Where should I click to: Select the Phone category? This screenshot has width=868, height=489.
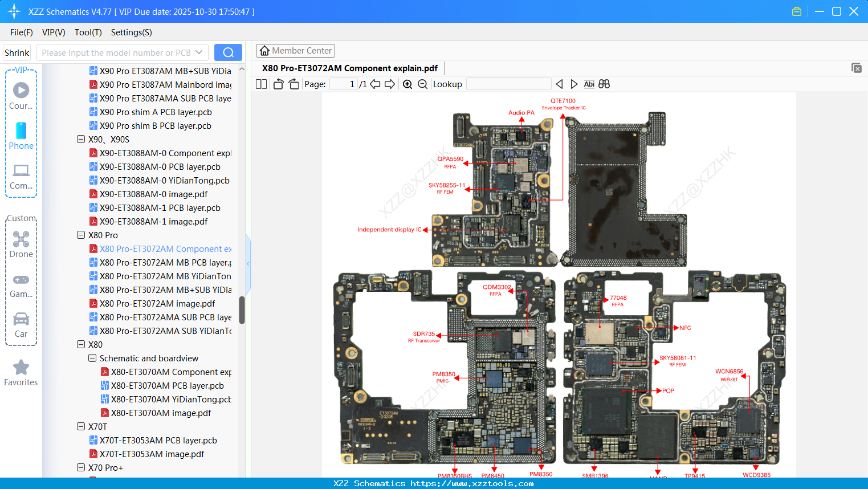click(x=21, y=136)
